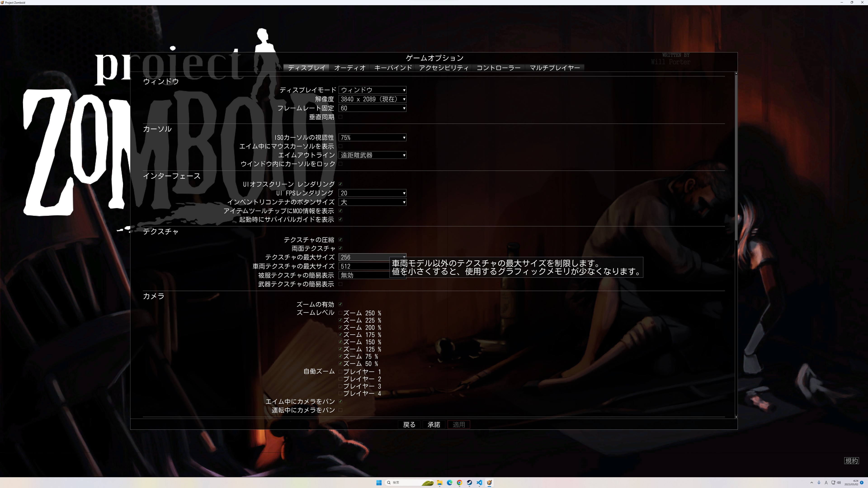This screenshot has width=868, height=488.
Task: Open the フレームレート固定 dropdown
Action: pyautogui.click(x=372, y=108)
